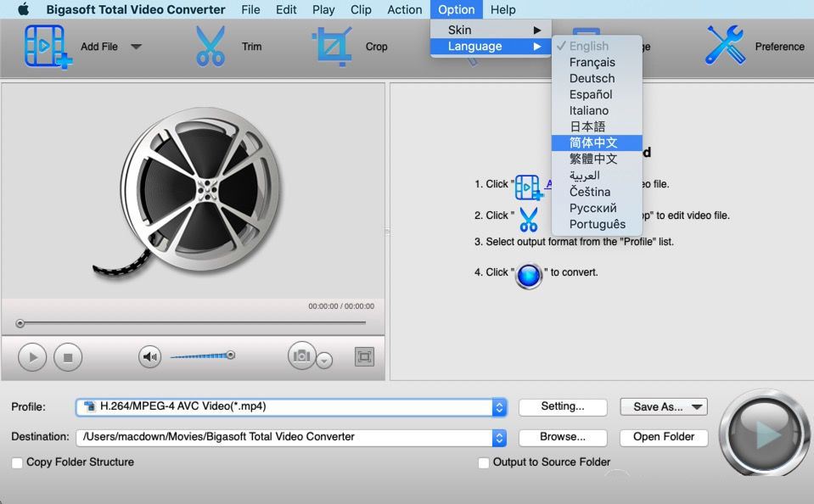Switch language to Français
Screen dimensions: 814x504
tap(597, 62)
